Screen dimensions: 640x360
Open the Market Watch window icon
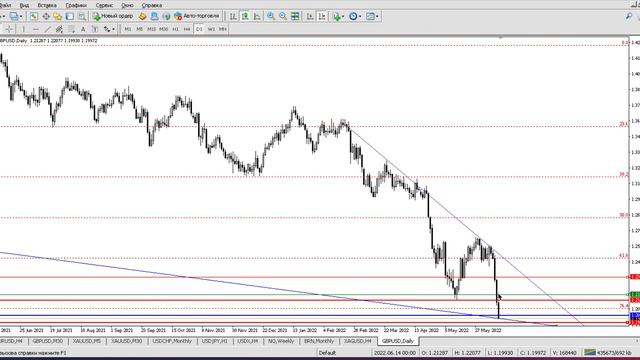(33, 16)
